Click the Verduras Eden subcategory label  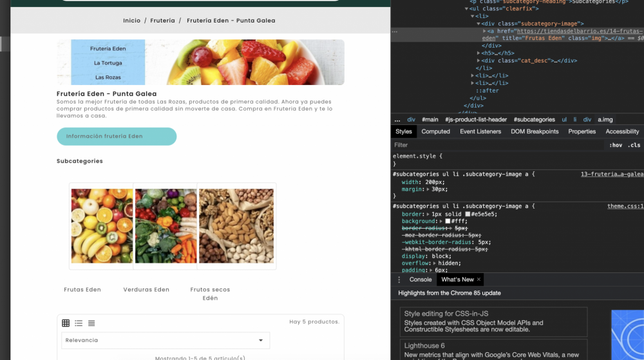[146, 290]
